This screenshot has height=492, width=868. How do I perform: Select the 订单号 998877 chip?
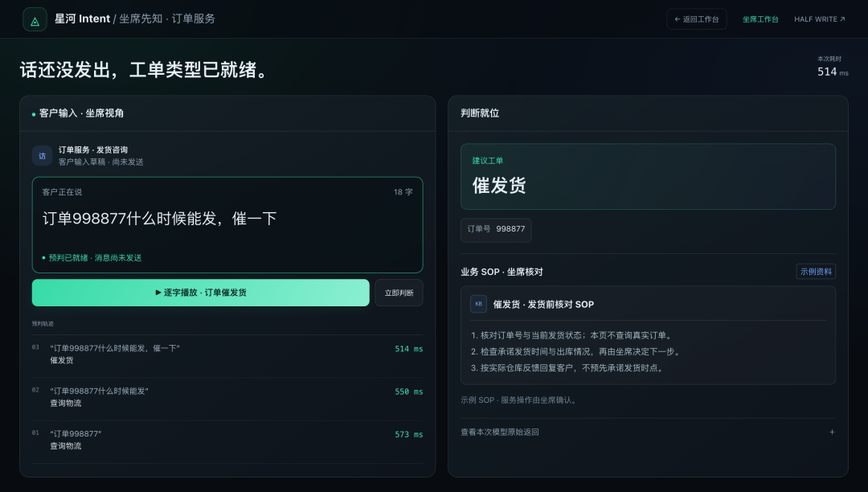point(496,229)
